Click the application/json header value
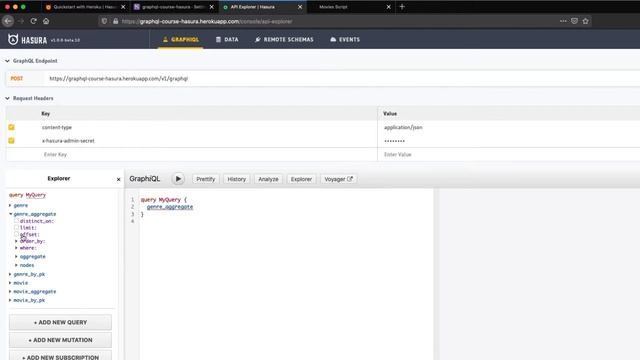This screenshot has height=360, width=640. pos(403,127)
